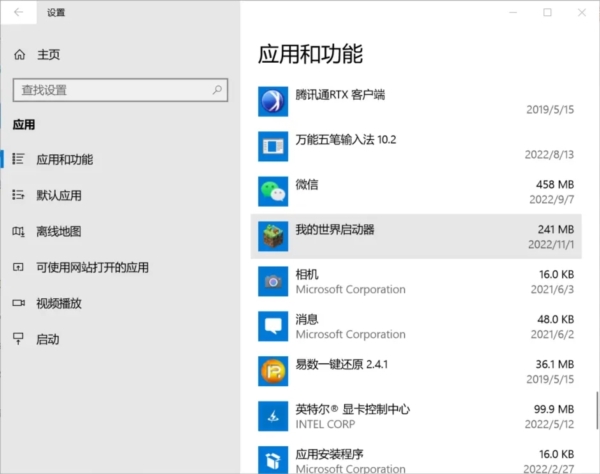Screen dimensions: 600x474
Task: Click the 241 MB size value
Action: click(x=556, y=230)
